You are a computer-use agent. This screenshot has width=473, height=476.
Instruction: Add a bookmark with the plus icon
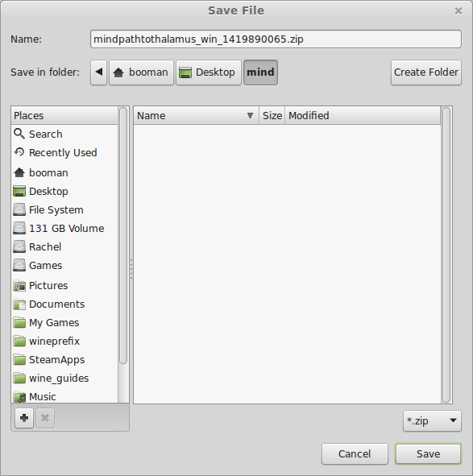[x=24, y=418]
